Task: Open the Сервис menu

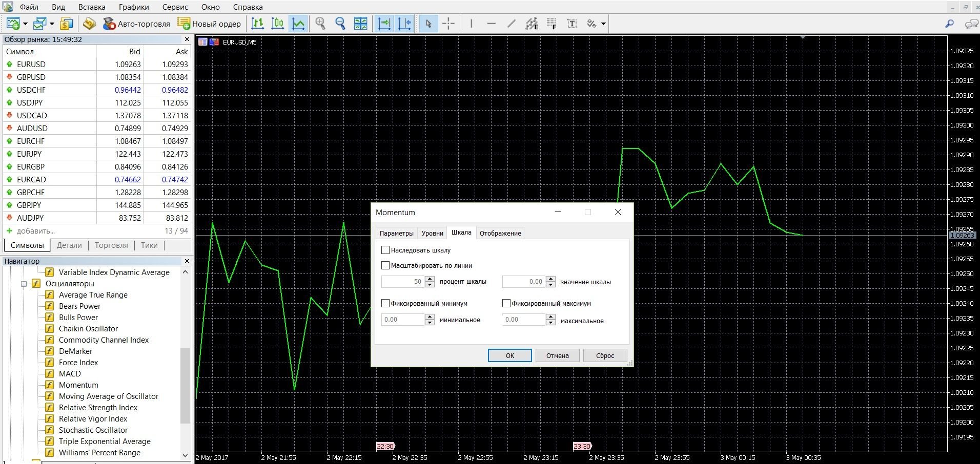Action: tap(175, 7)
